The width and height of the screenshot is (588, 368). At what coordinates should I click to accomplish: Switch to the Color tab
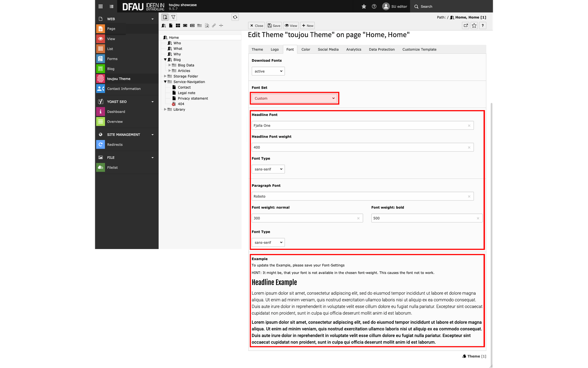305,49
